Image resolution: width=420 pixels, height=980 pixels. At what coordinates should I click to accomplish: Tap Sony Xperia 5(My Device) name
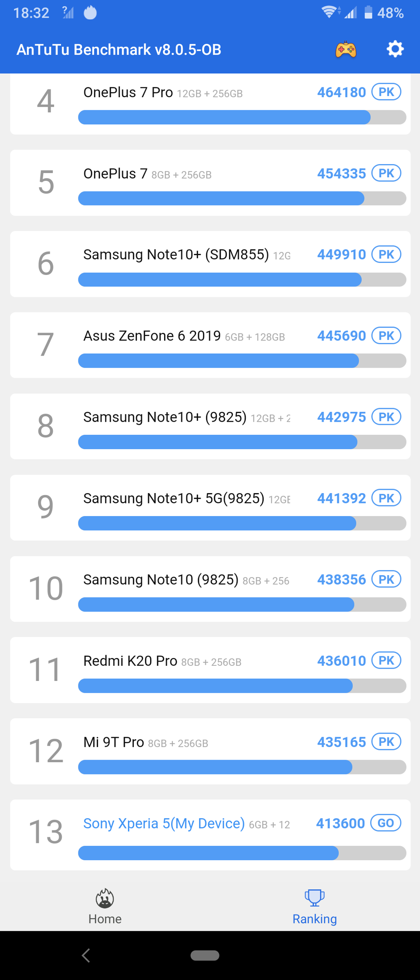[164, 823]
